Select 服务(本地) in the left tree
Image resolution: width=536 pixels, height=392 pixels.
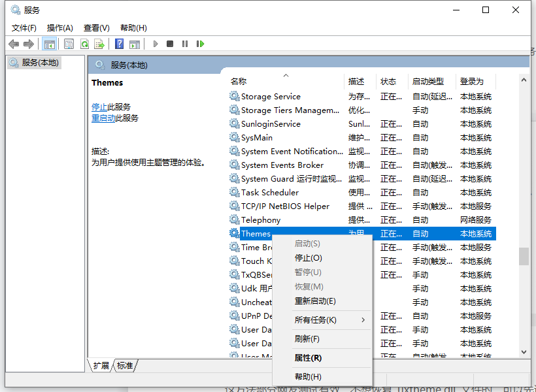pyautogui.click(x=39, y=63)
